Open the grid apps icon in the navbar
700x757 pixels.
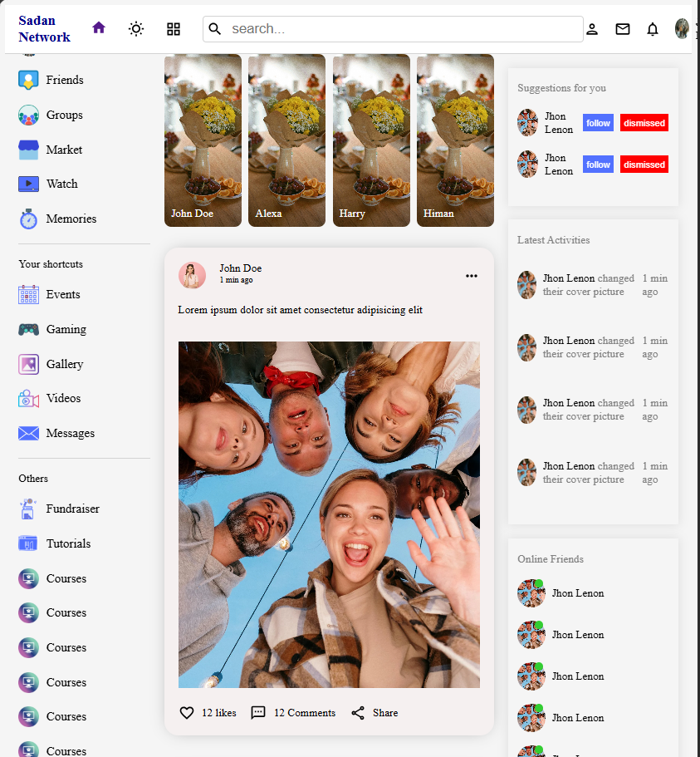click(174, 29)
